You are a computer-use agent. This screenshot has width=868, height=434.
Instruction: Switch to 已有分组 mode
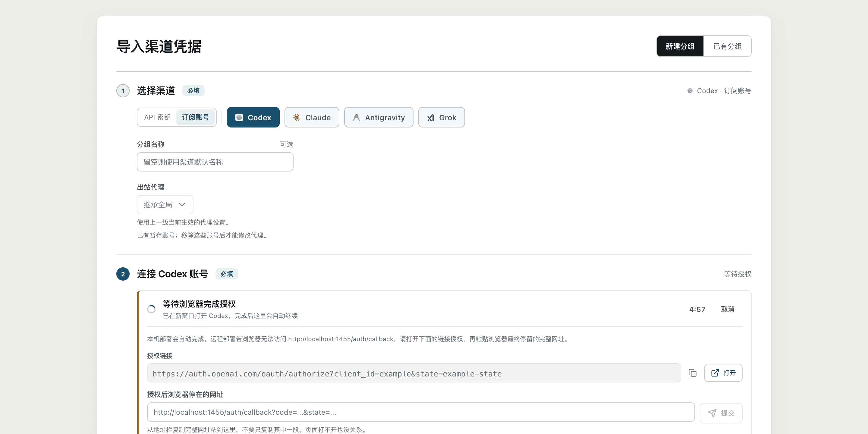tap(728, 46)
